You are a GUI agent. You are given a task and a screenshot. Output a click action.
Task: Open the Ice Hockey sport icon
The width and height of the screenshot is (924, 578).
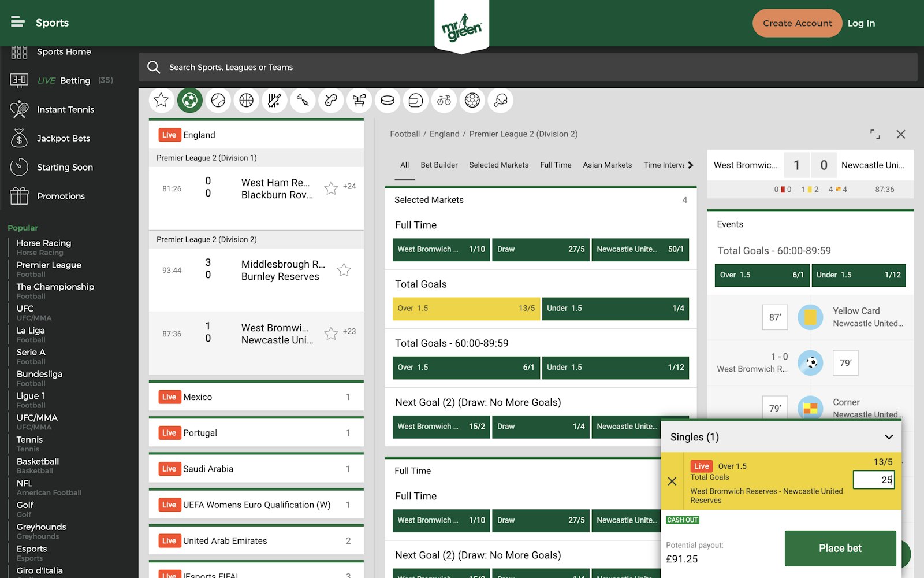tap(387, 100)
